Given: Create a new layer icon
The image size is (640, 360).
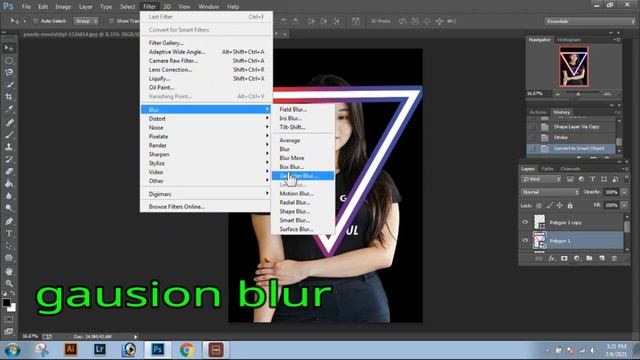Looking at the screenshot, I should [602, 258].
